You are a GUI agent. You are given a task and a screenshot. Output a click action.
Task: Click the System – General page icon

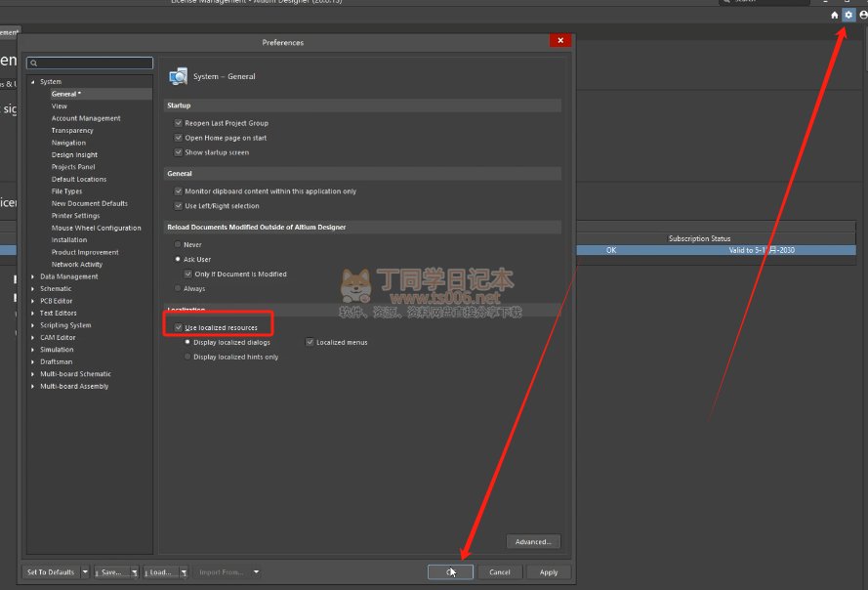pos(179,76)
